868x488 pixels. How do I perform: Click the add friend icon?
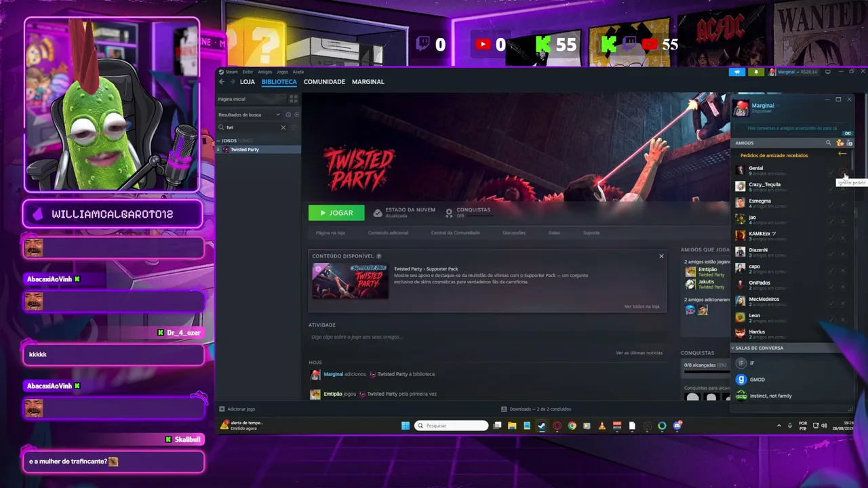(850, 143)
